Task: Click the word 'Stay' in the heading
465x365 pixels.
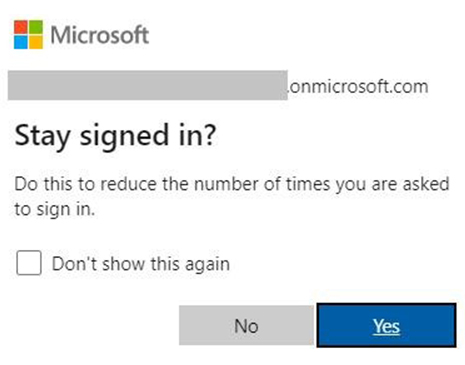Action: 43,136
